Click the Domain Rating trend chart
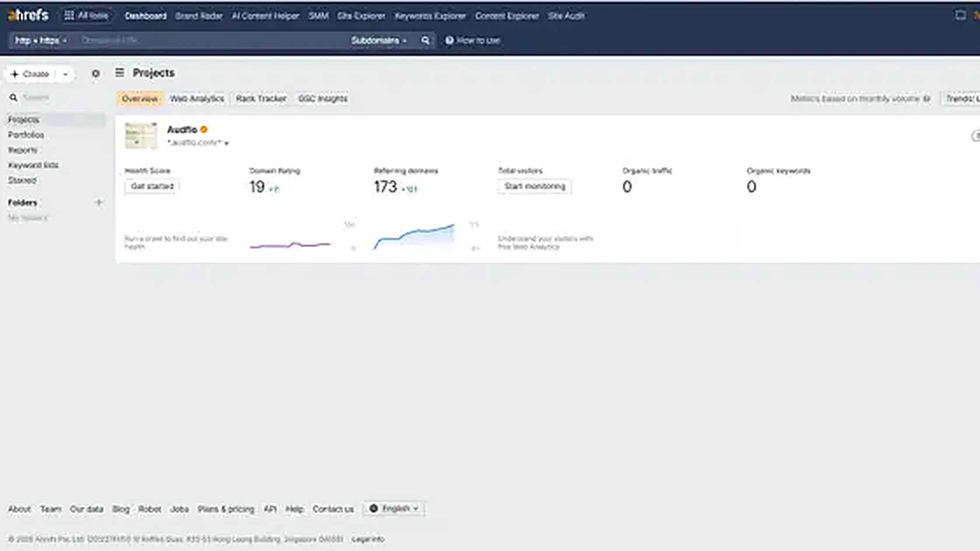980x551 pixels. 290,245
